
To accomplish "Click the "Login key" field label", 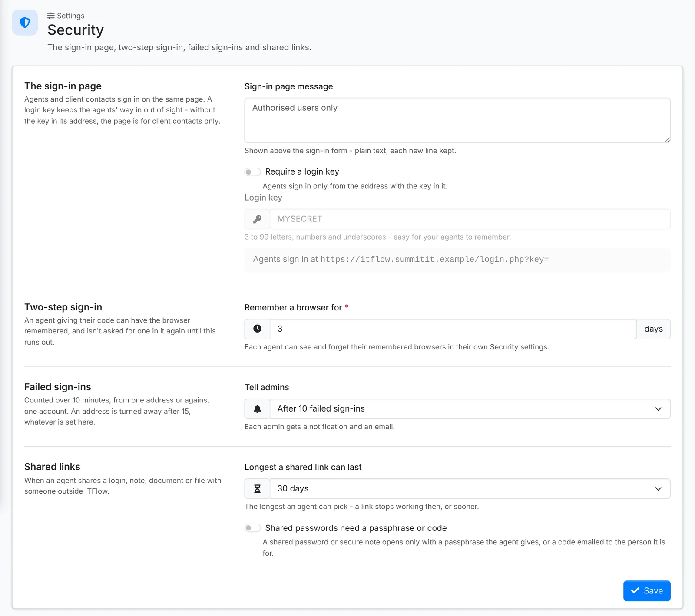I will [x=263, y=198].
